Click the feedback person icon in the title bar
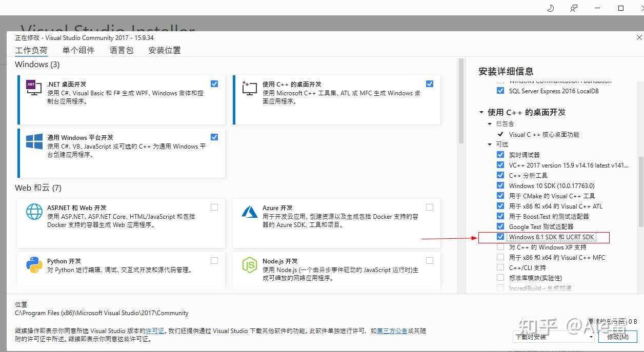The height and width of the screenshot is (352, 644). (574, 8)
